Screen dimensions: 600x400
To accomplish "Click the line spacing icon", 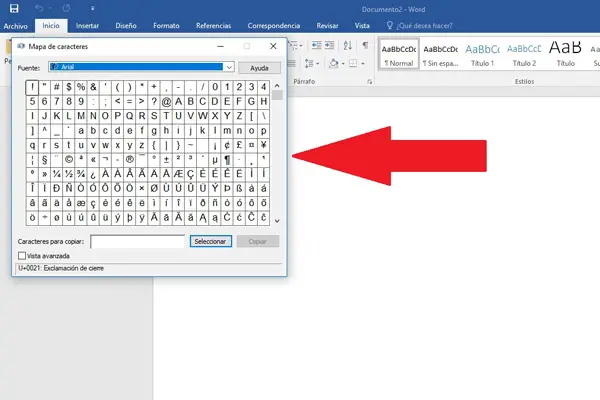I will 309,63.
